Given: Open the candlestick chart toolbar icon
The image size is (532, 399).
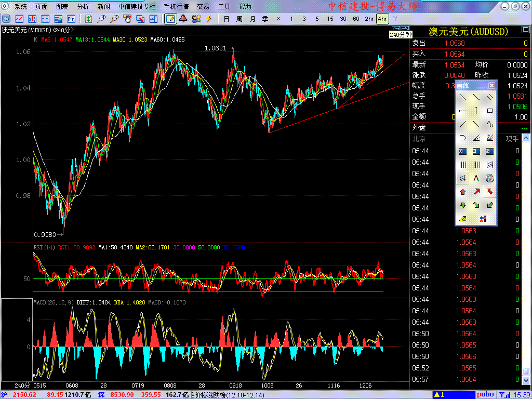Looking at the screenshot, I should coord(32,19).
